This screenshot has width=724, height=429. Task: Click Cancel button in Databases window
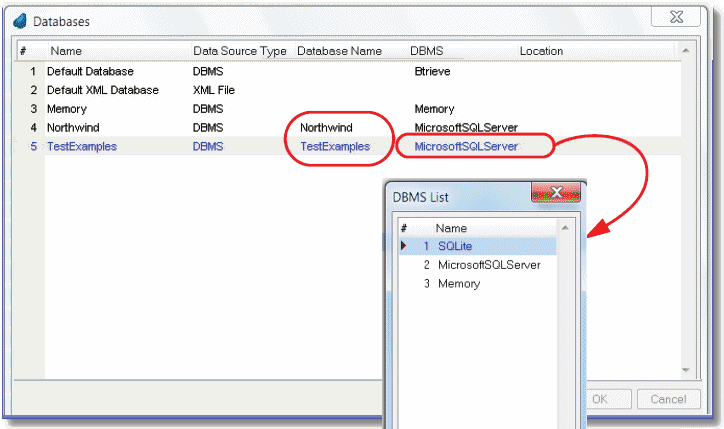pos(668,399)
